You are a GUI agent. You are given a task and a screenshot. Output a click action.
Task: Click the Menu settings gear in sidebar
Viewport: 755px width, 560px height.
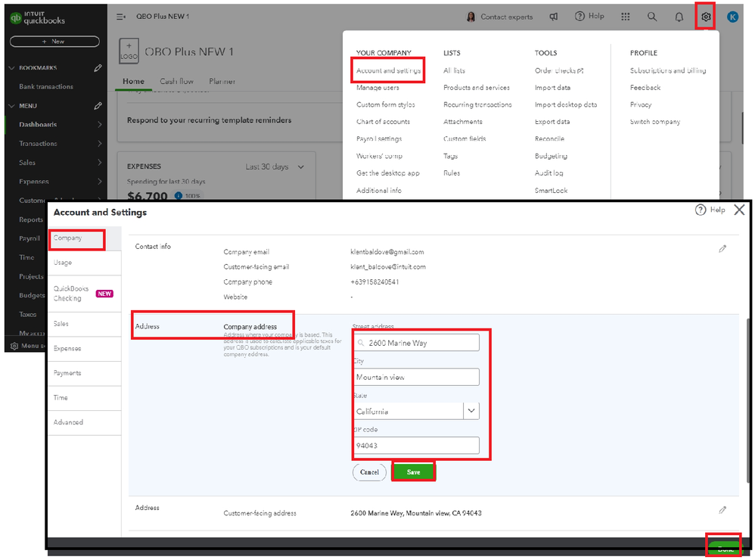(14, 346)
